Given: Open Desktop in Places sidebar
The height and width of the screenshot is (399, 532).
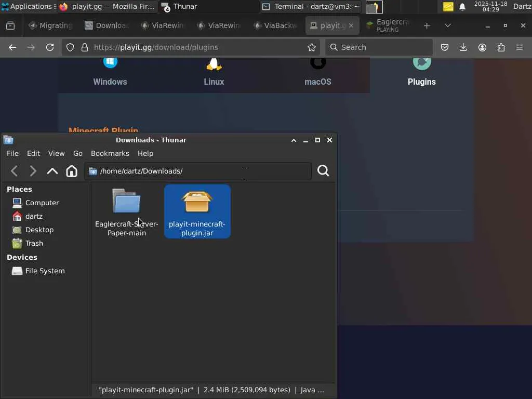Looking at the screenshot, I should [33, 230].
